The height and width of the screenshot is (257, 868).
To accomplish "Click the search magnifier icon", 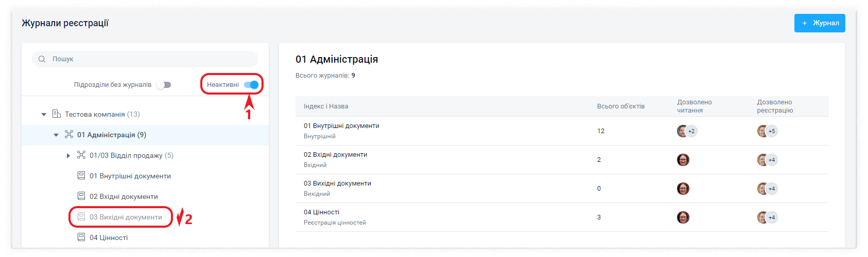I will pyautogui.click(x=42, y=59).
